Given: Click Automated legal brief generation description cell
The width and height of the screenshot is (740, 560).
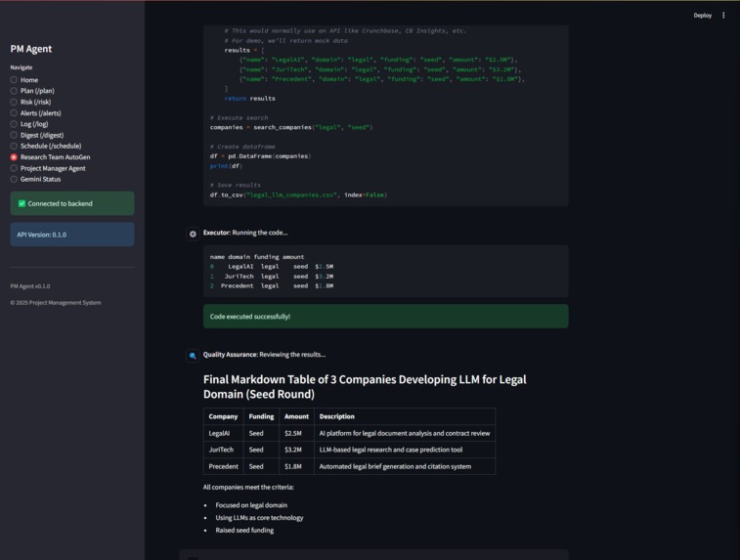Looking at the screenshot, I should point(405,466).
